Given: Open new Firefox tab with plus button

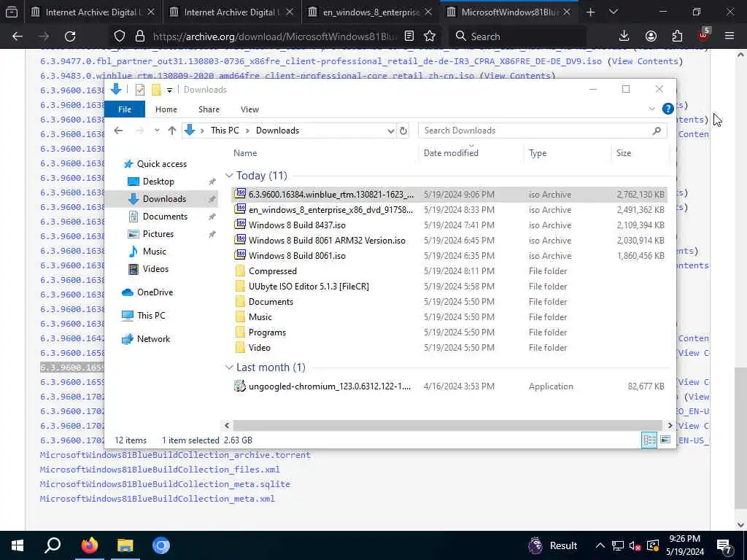Looking at the screenshot, I should coord(591,12).
